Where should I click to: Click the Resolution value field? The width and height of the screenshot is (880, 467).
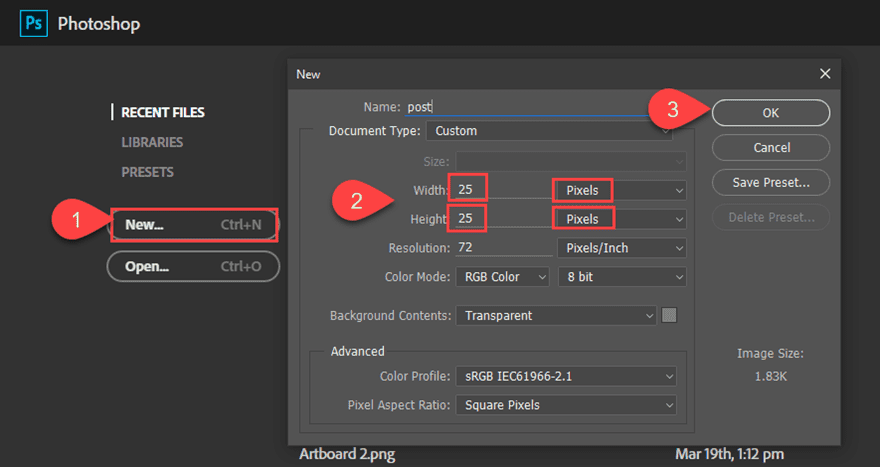point(504,248)
